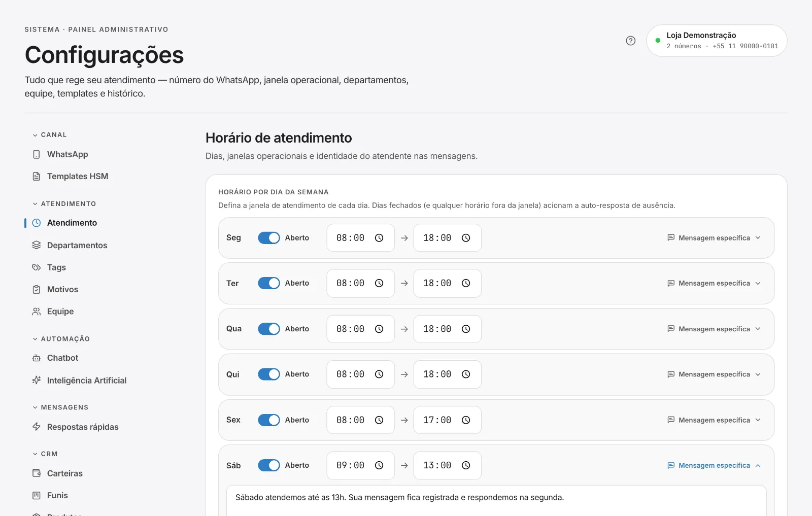Toggle Ter open switch off
Screen dimensions: 812x516
(x=269, y=283)
